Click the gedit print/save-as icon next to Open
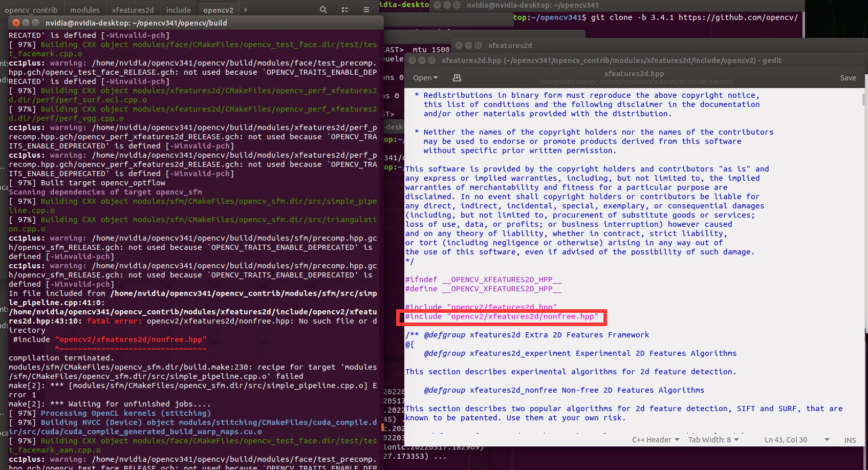The image size is (868, 470). pos(457,77)
